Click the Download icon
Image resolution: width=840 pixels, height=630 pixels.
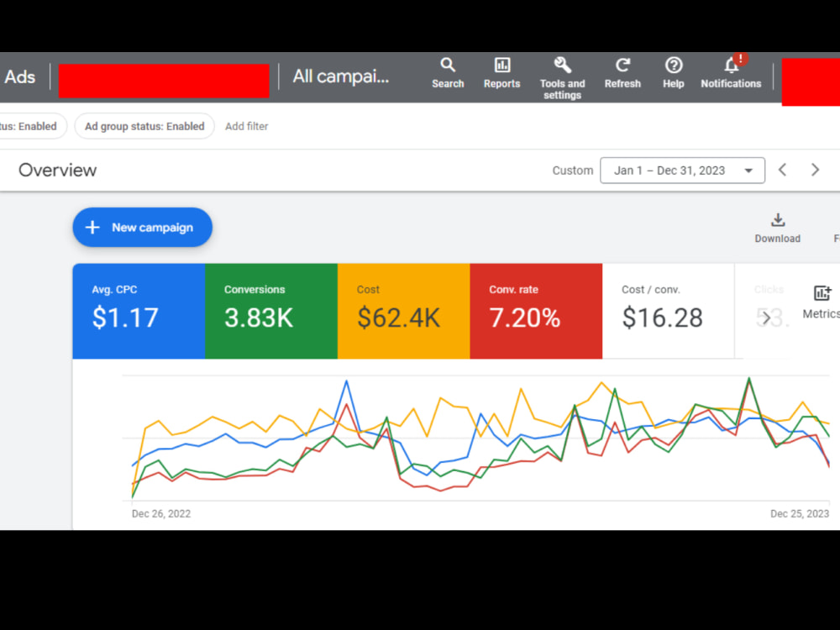777,228
